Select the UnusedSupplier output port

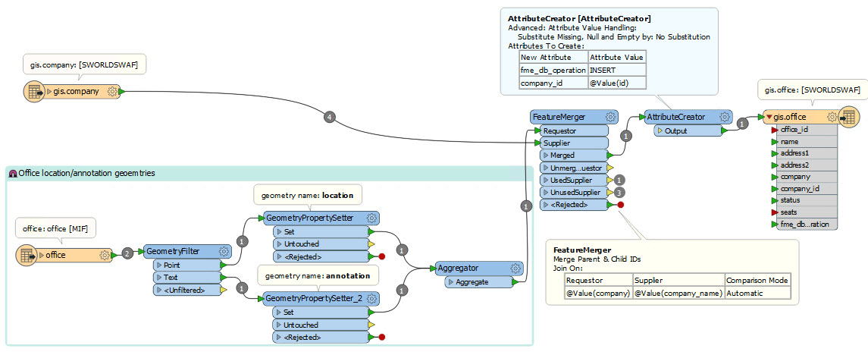(574, 192)
